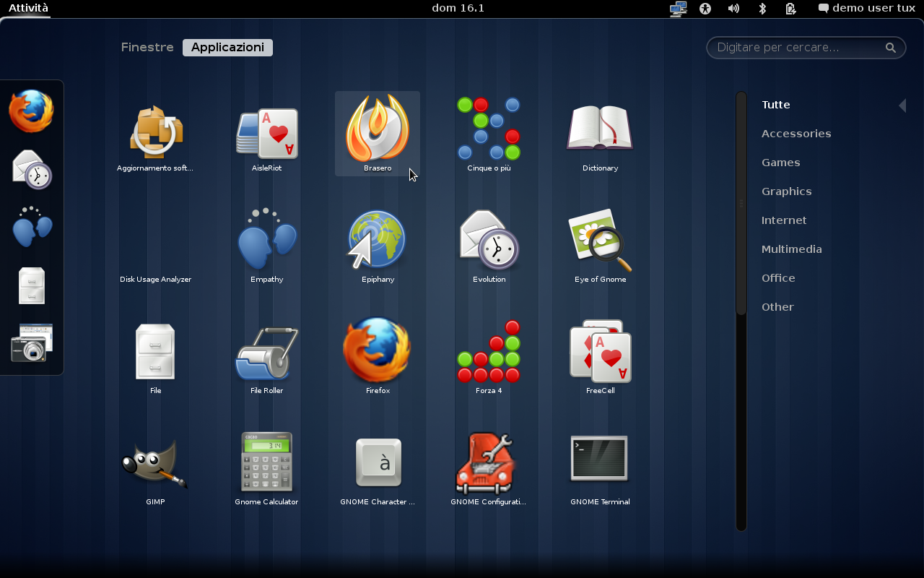Click Evolution mail icon in the dash
This screenshot has width=924, height=578.
32,169
